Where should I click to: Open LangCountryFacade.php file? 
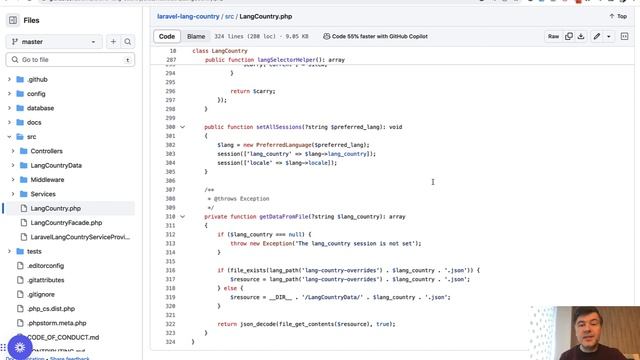(x=66, y=223)
